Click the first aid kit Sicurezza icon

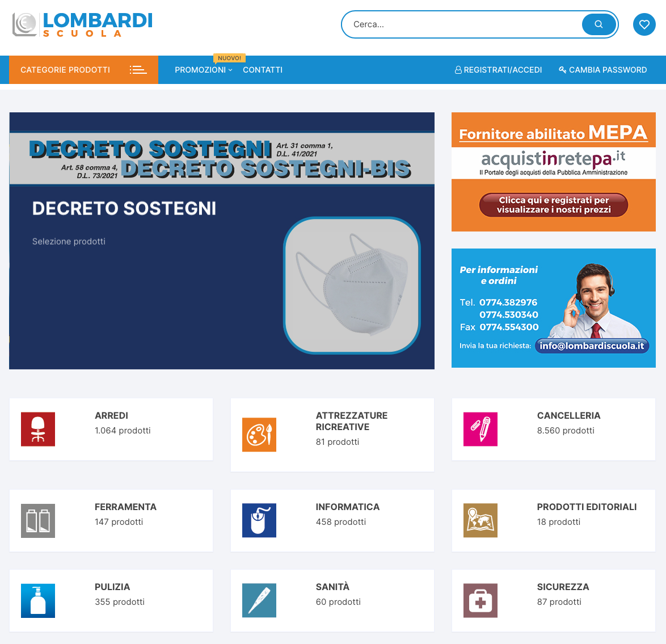coord(480,601)
